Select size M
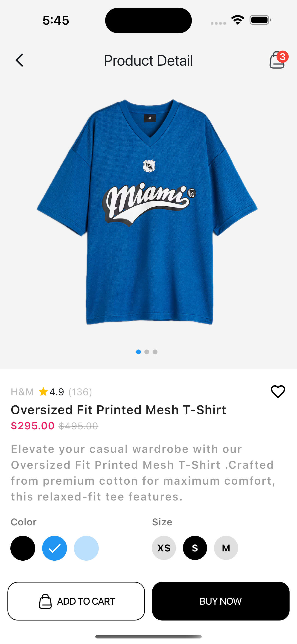The image size is (297, 644). tap(226, 548)
